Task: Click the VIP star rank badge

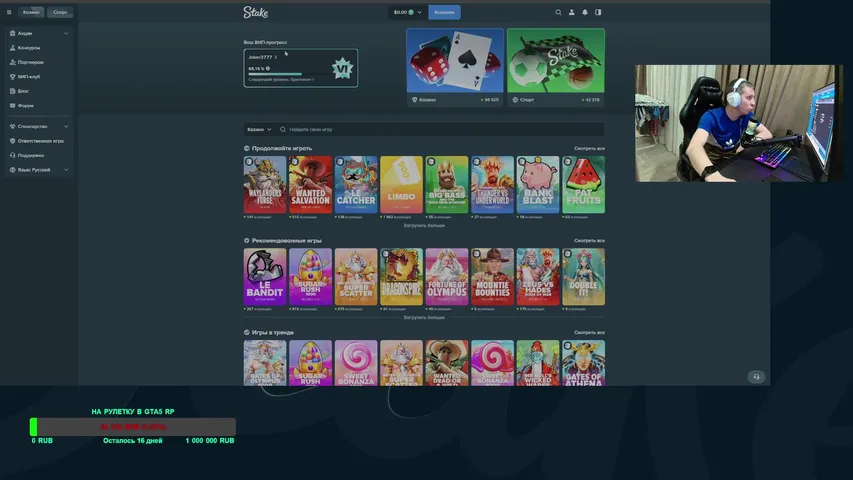Action: (343, 69)
